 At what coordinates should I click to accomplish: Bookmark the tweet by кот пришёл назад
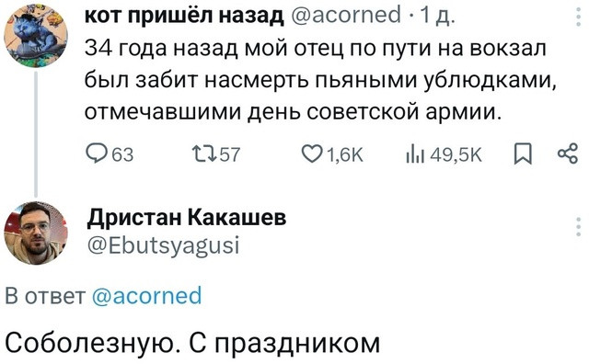pyautogui.click(x=524, y=154)
